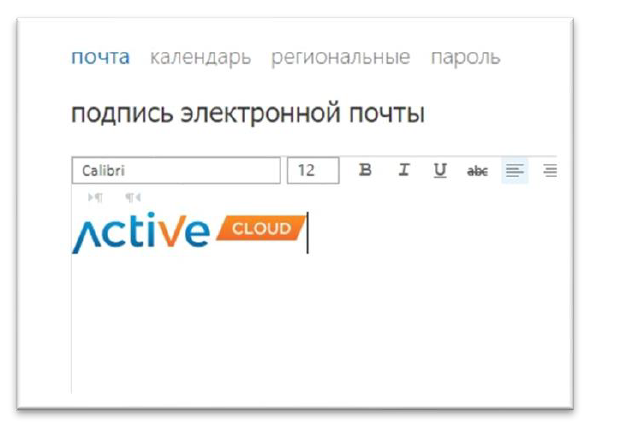Go to the региональные tab
Viewport: 618px width, 436px height.
(x=340, y=57)
